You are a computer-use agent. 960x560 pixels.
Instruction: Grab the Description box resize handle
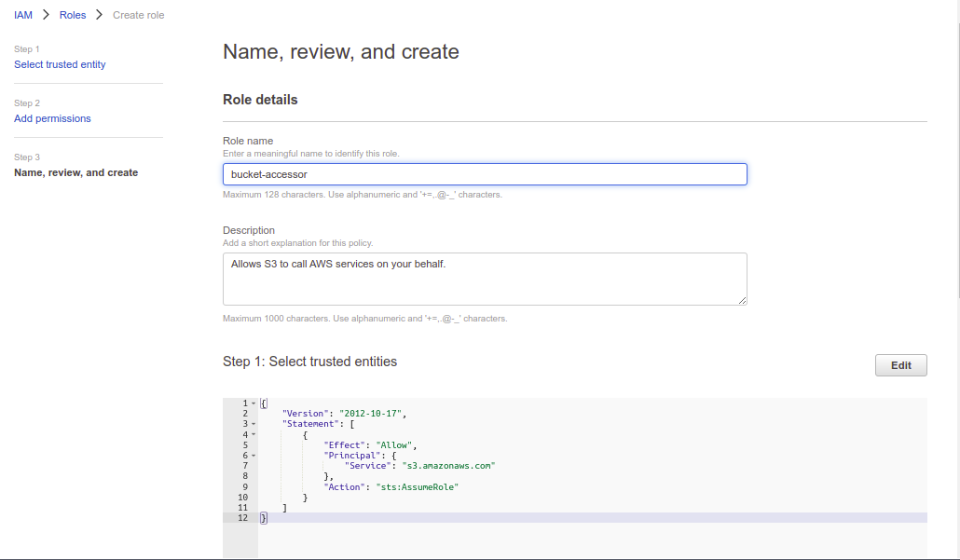[742, 300]
